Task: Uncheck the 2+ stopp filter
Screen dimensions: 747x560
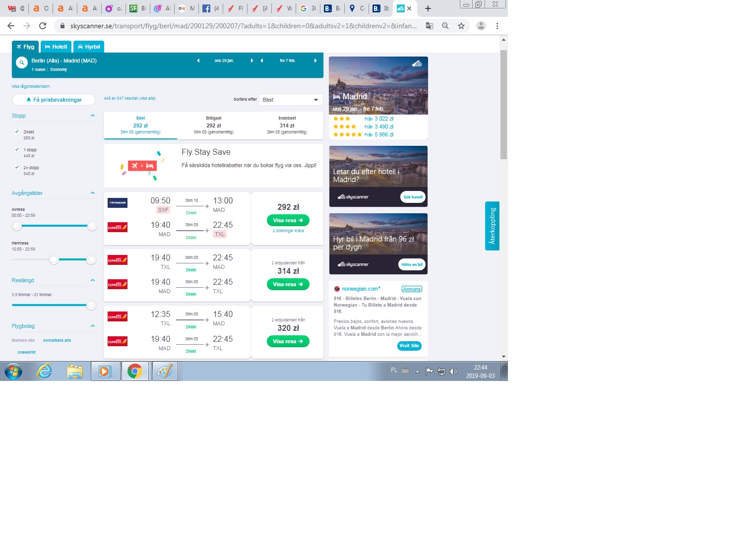Action: (17, 167)
